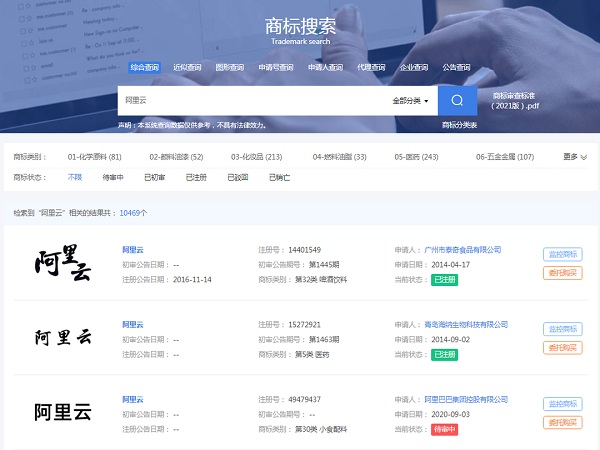
Task: Switch to 申请人查询 tab
Action: (325, 67)
